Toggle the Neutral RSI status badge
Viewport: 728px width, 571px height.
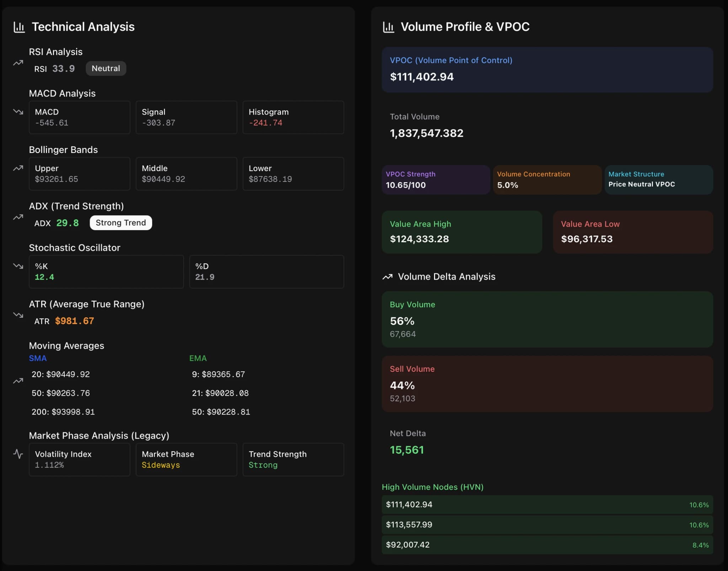point(106,68)
